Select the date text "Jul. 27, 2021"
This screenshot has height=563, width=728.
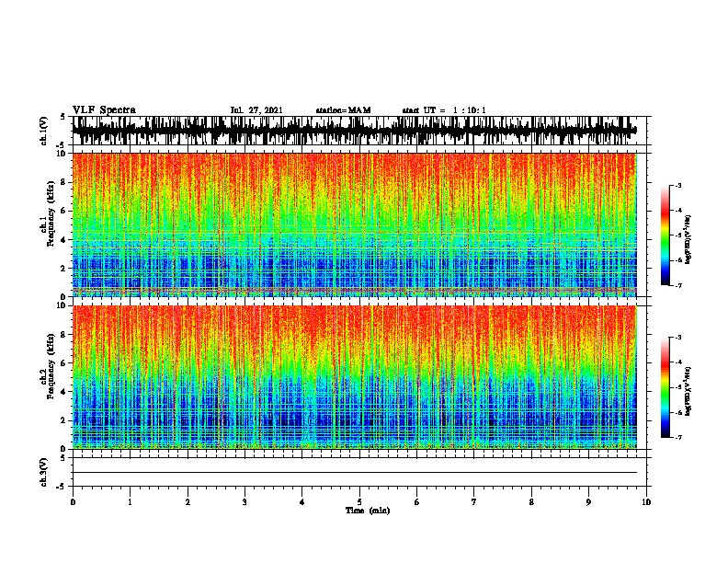(256, 110)
